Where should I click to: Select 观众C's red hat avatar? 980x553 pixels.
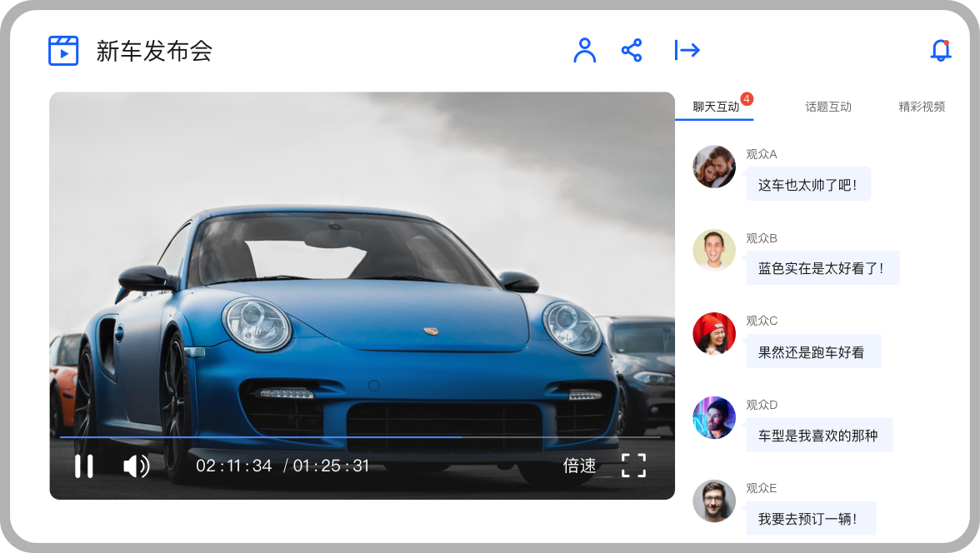coord(714,333)
